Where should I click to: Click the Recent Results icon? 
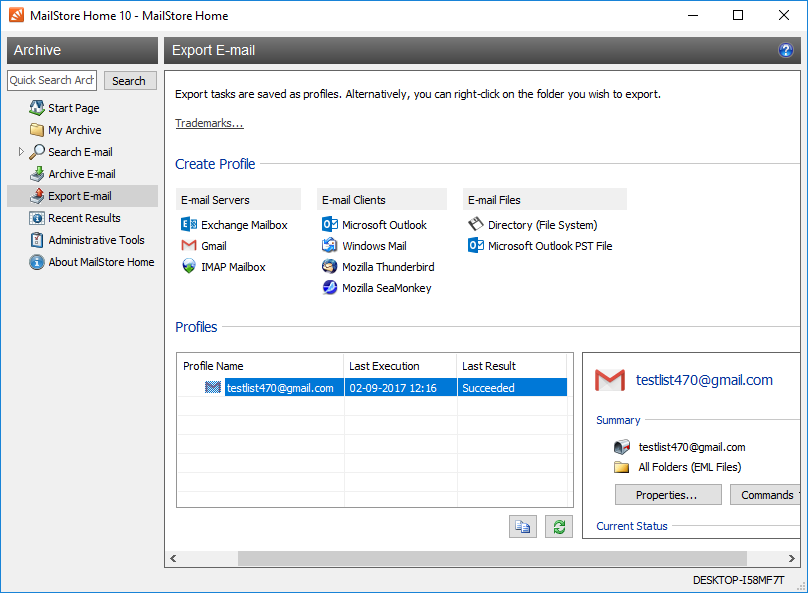(37, 218)
